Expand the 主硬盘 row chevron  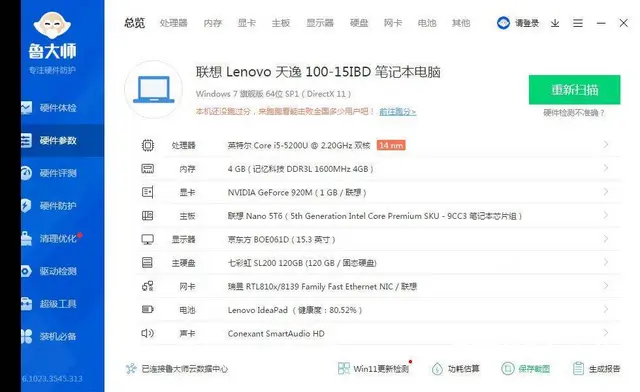point(606,262)
